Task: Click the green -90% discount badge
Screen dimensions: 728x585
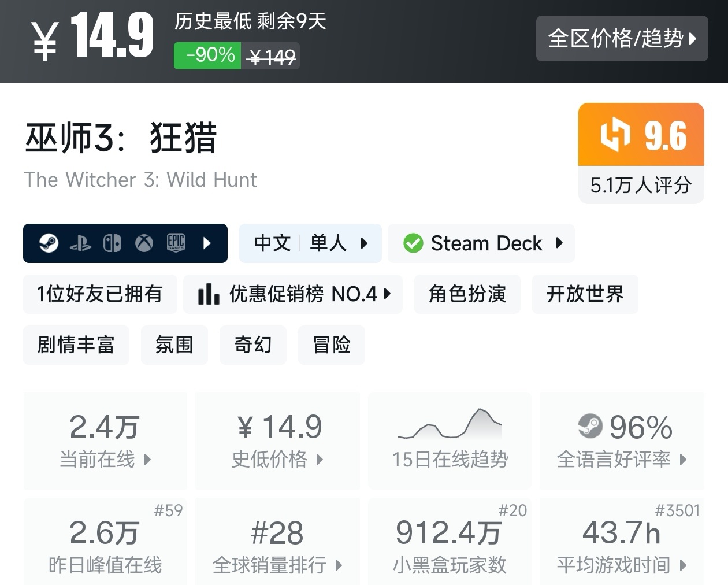Action: [x=208, y=55]
